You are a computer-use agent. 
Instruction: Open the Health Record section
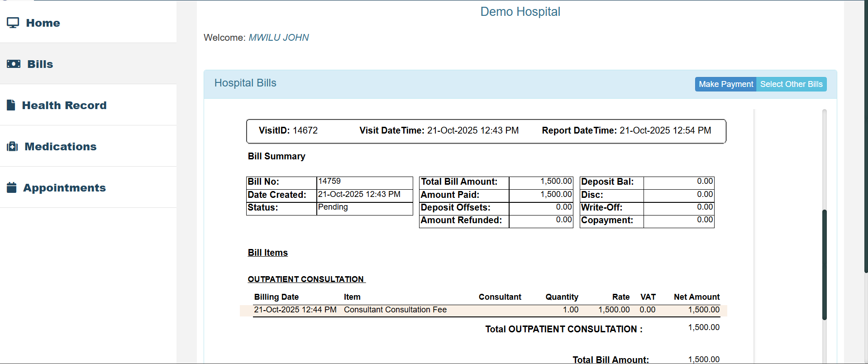pos(64,105)
